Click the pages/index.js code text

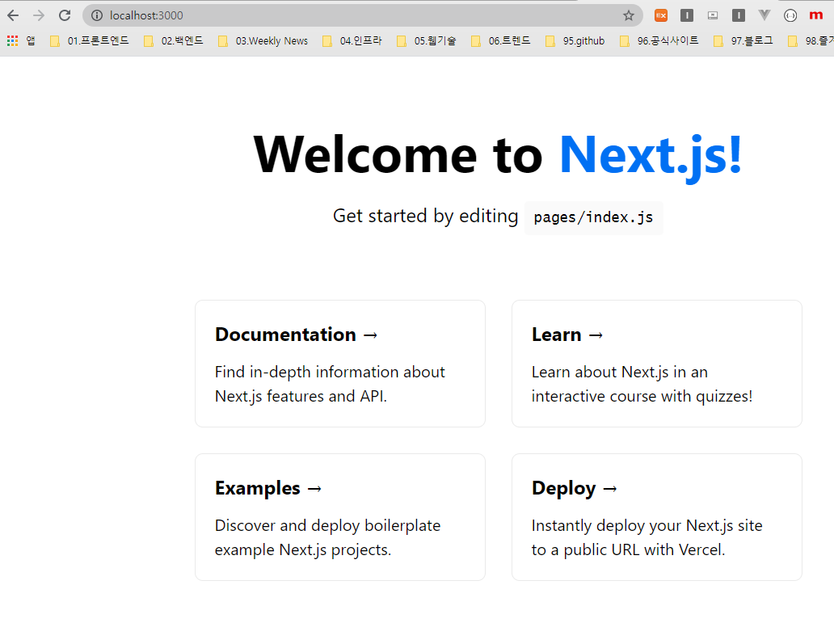594,217
